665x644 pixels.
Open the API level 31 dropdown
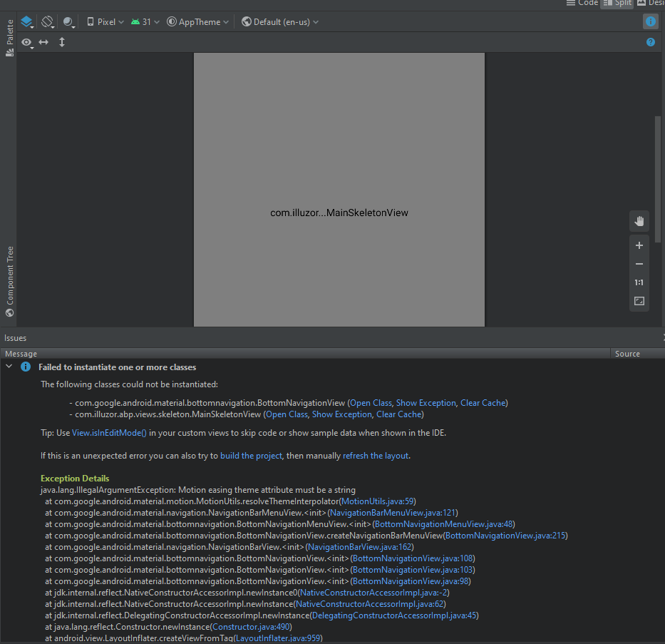coord(145,22)
